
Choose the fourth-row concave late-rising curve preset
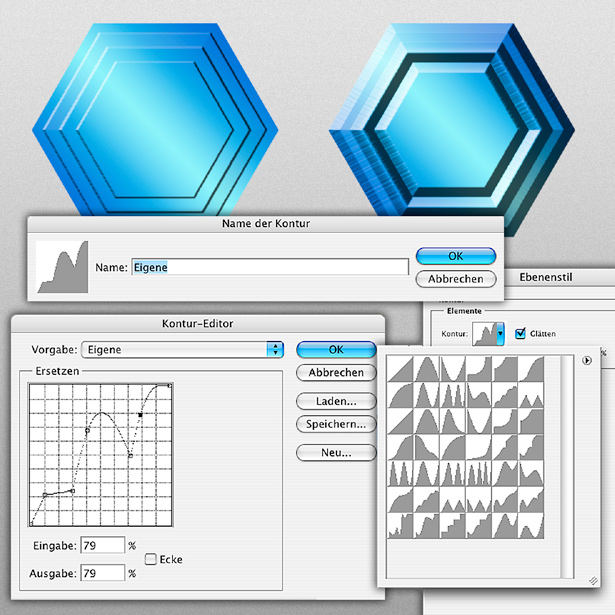tap(479, 447)
